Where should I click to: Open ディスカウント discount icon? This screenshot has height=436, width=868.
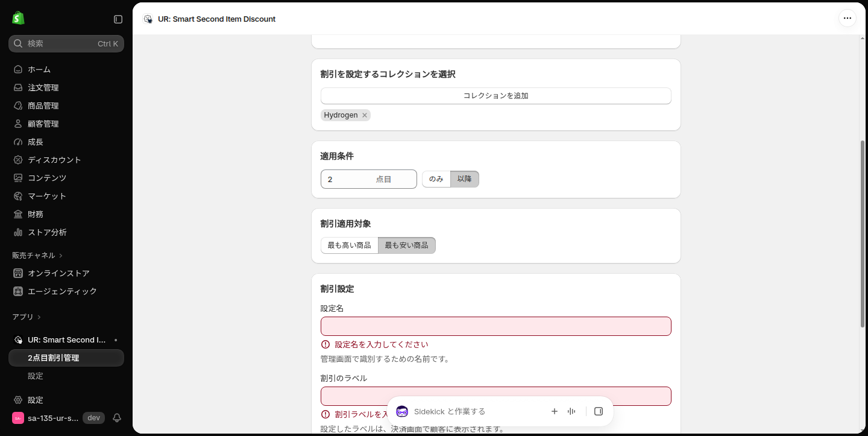(x=18, y=160)
